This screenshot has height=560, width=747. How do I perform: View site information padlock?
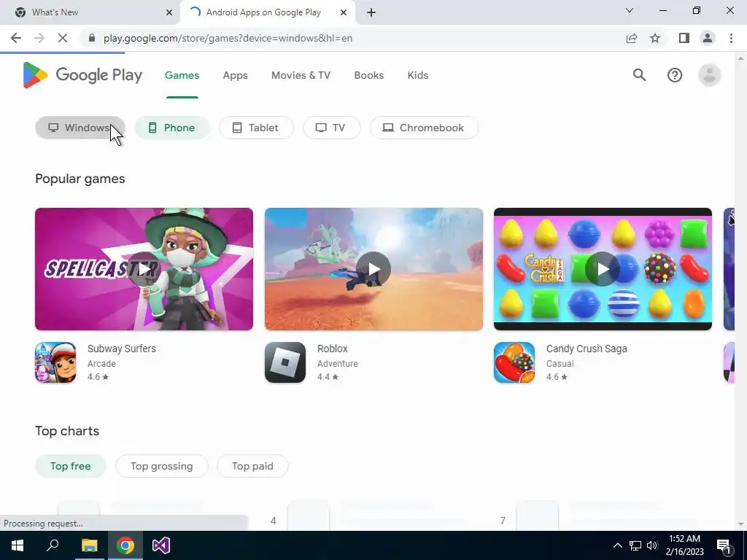point(92,38)
